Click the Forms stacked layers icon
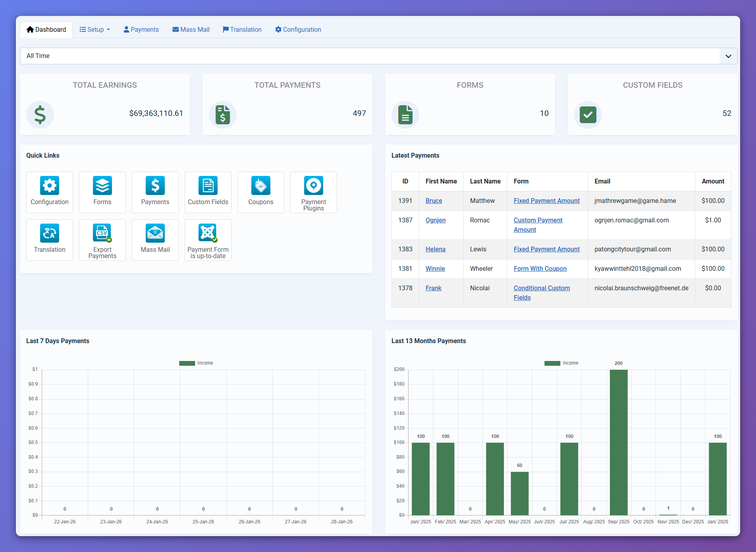This screenshot has height=552, width=756. [102, 186]
